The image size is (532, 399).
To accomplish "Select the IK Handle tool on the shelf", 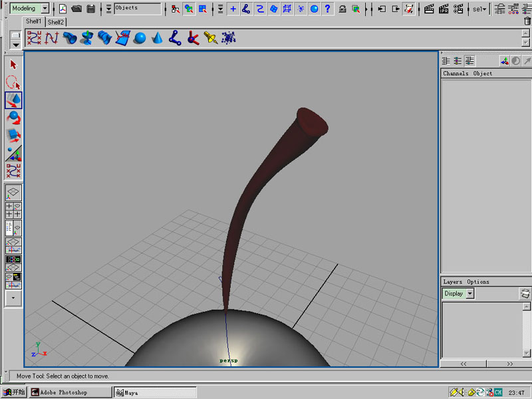I will pos(193,38).
